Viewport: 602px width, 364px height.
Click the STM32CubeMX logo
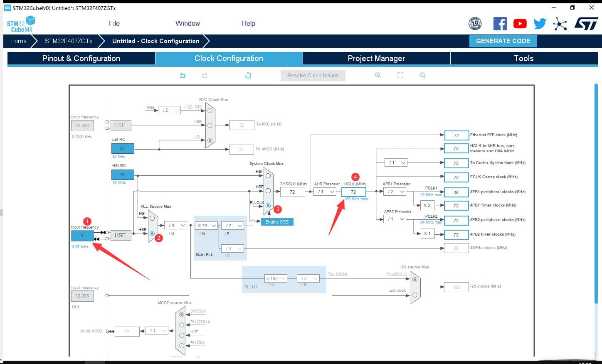[21, 24]
